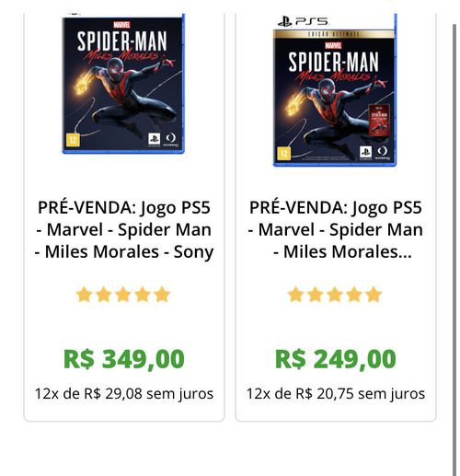The width and height of the screenshot is (460, 476).
Task: Click the middle star of right product rating
Action: 335,295
